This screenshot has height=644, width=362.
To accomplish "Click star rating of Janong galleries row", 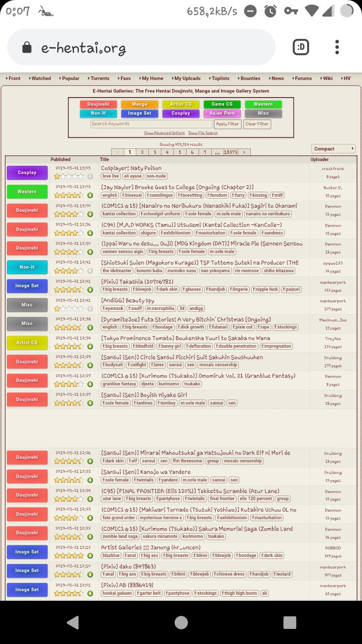I will [x=69, y=555].
